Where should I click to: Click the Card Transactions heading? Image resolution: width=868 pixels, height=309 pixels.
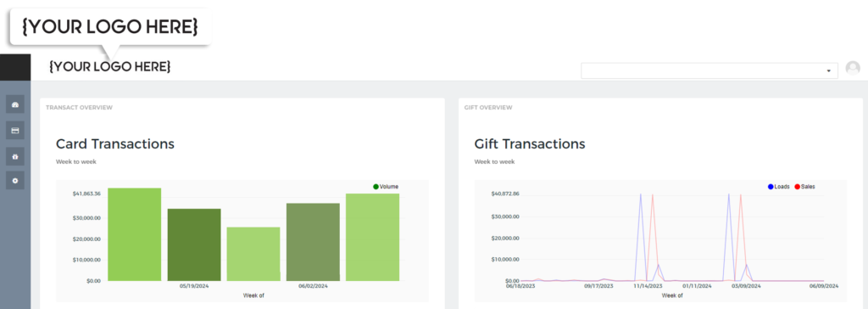pos(115,143)
